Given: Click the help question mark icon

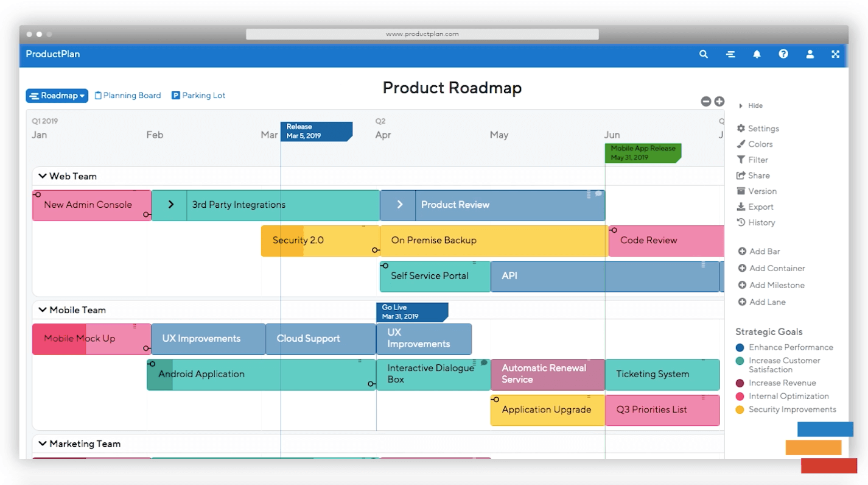Looking at the screenshot, I should tap(783, 54).
